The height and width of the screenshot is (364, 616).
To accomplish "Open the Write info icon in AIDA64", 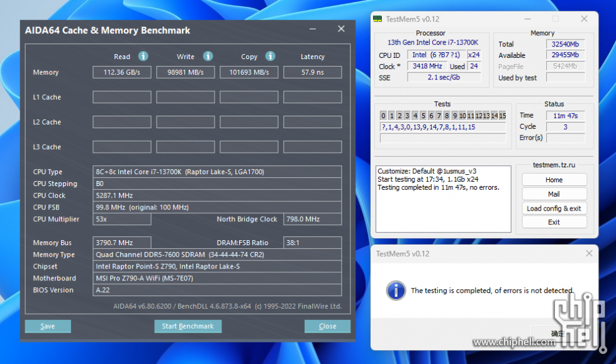I will 208,56.
